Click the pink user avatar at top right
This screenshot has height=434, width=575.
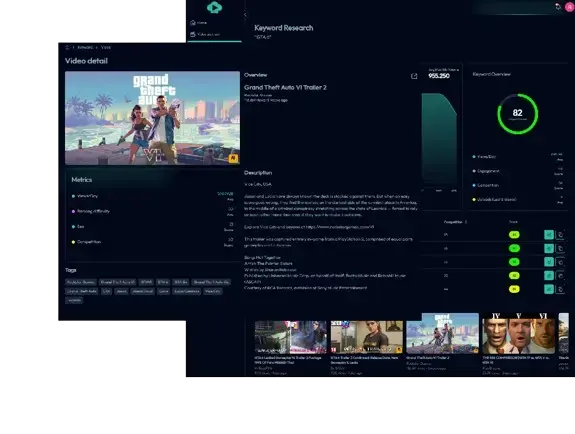569,7
